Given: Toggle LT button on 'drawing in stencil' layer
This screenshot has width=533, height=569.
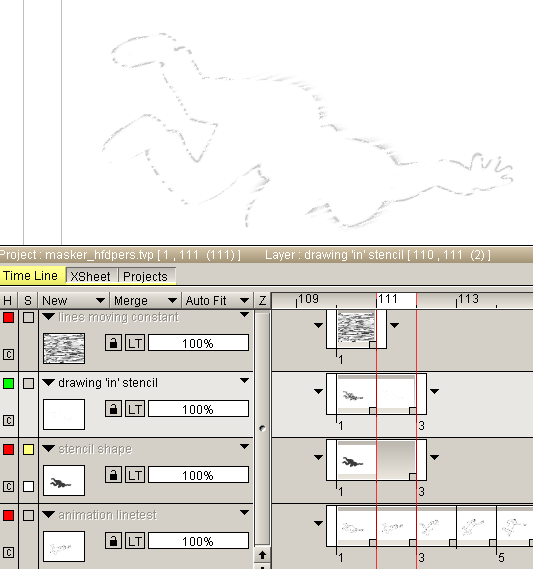Looking at the screenshot, I should click(135, 409).
